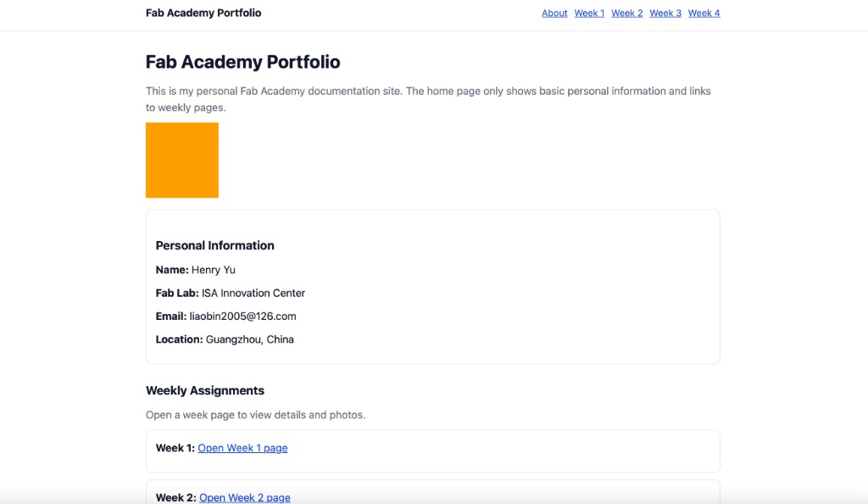
Task: Open Week 3 from the top navigation
Action: coord(665,13)
